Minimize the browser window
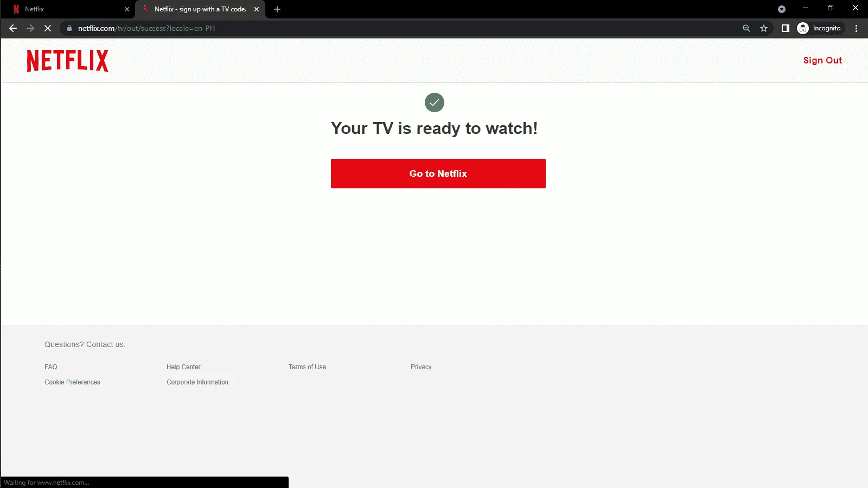868x488 pixels. [x=806, y=8]
